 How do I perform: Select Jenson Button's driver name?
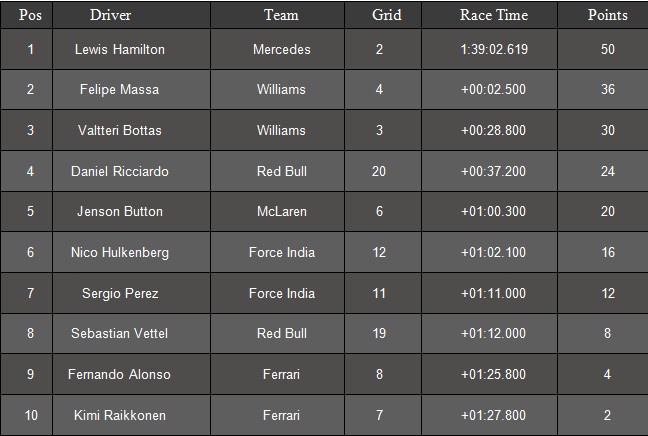(120, 212)
